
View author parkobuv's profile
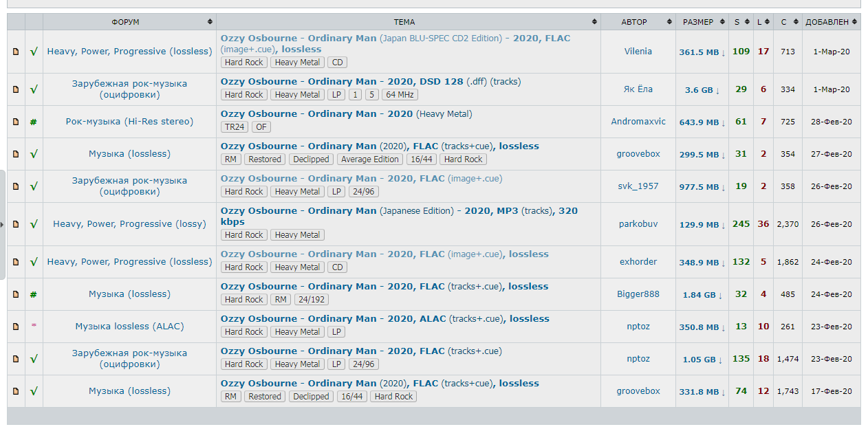coord(638,224)
